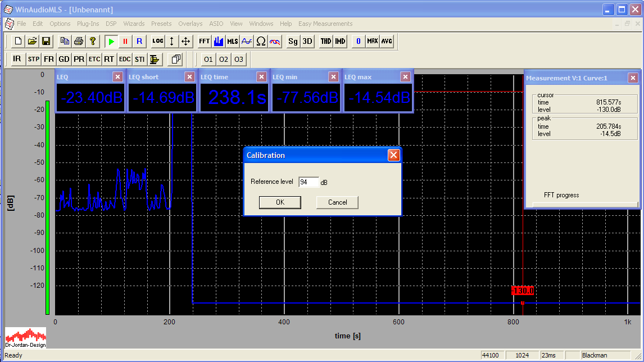Screen dimensions: 644x362
Task: Open the Easy Measurements menu
Action: click(x=325, y=24)
